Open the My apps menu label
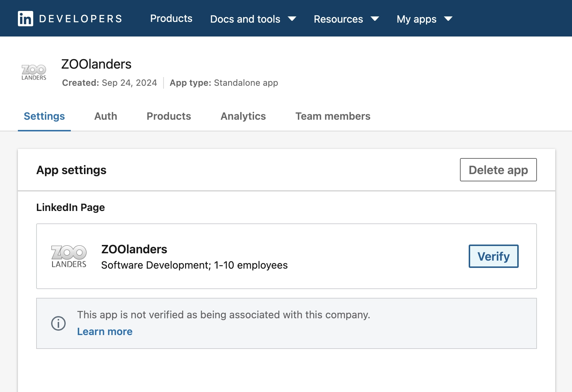572x392 pixels. coord(416,19)
